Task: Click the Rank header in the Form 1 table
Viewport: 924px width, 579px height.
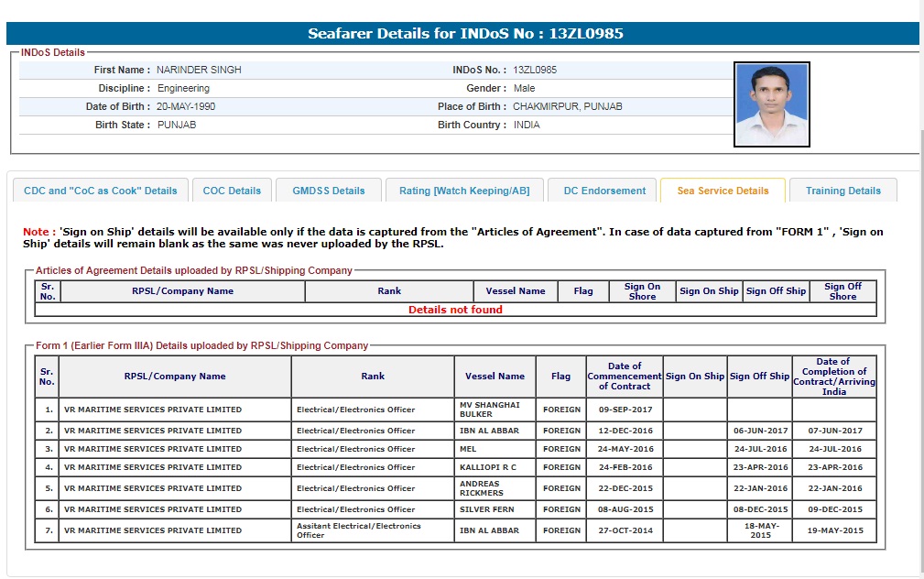Action: point(373,376)
